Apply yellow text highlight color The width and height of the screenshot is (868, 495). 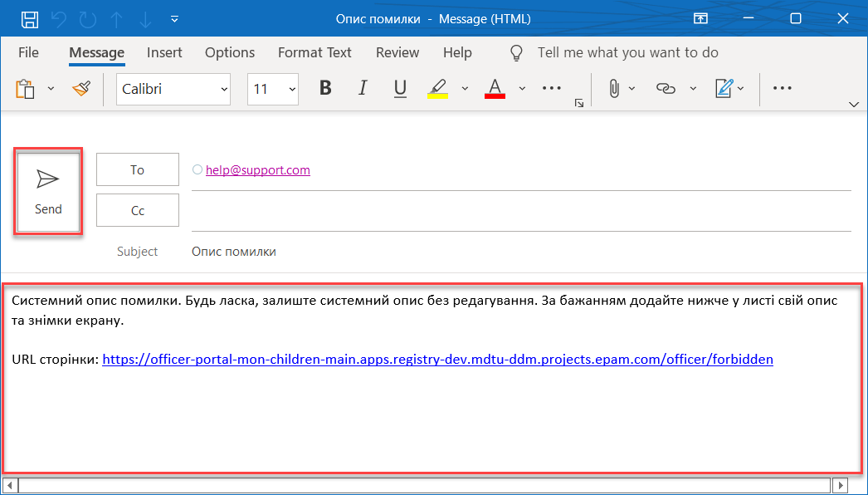tap(438, 89)
